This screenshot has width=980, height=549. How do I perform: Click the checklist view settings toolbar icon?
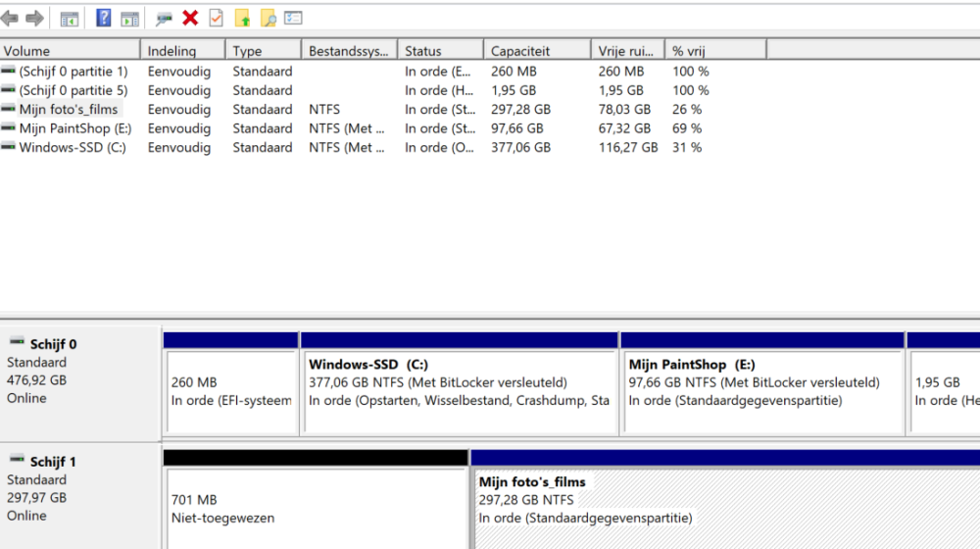click(x=293, y=18)
